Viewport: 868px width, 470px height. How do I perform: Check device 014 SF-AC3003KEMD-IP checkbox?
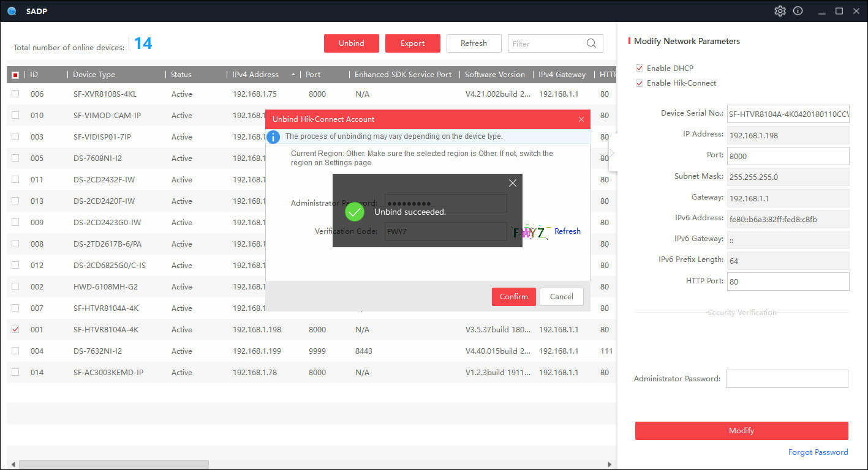[15, 372]
